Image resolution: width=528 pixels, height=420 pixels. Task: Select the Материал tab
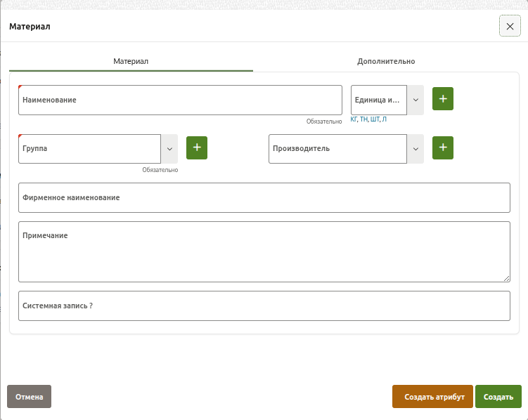131,61
